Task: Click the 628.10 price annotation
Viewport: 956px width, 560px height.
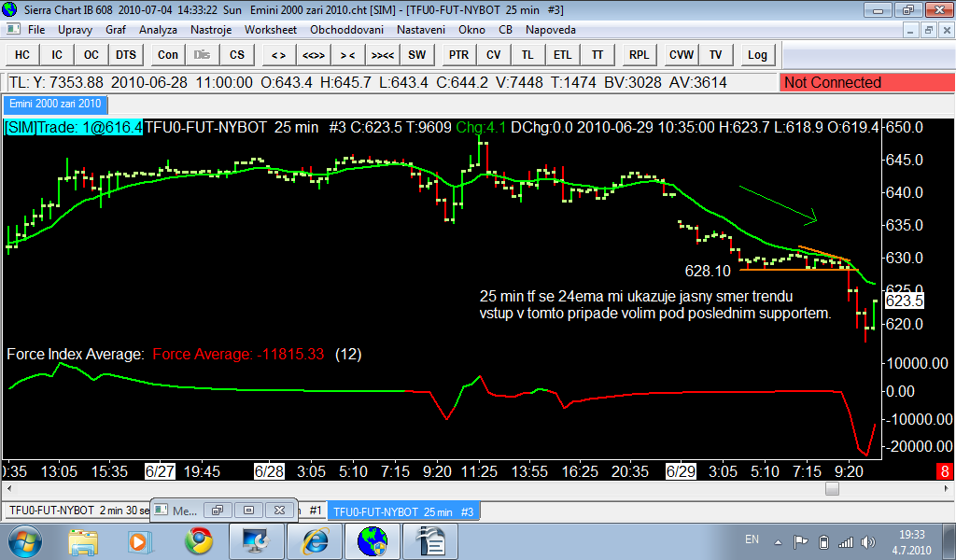Action: click(708, 271)
